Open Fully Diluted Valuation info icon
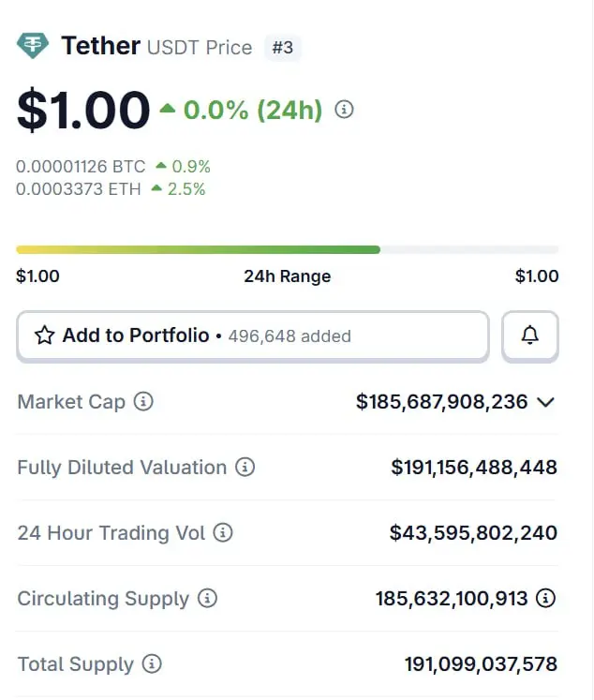Image resolution: width=594 pixels, height=700 pixels. point(245,467)
